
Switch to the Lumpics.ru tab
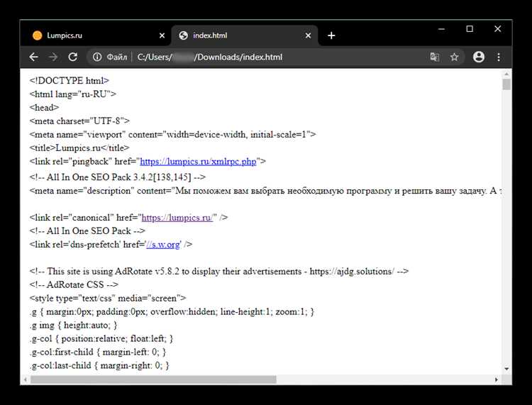92,35
